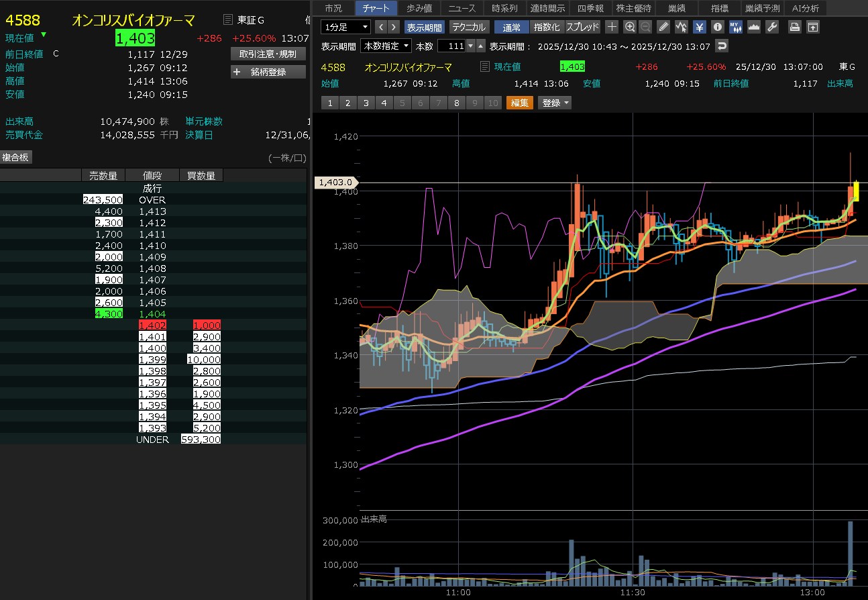This screenshot has height=600, width=868.
Task: Print the chart using printer icon
Action: (x=794, y=27)
